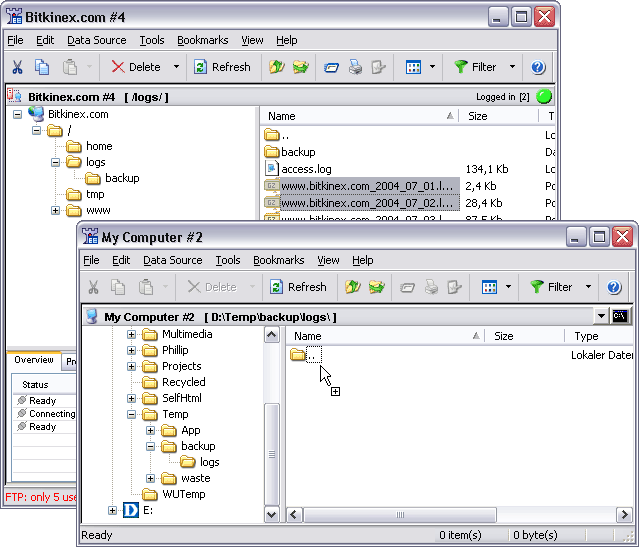Open Delete dropdown arrow in Bitkinex.com #4 window

176,67
